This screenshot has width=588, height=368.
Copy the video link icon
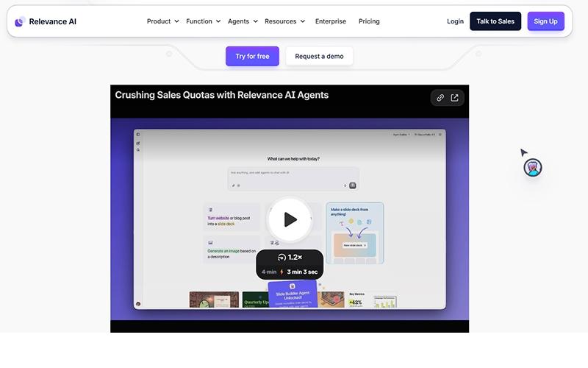pyautogui.click(x=440, y=98)
